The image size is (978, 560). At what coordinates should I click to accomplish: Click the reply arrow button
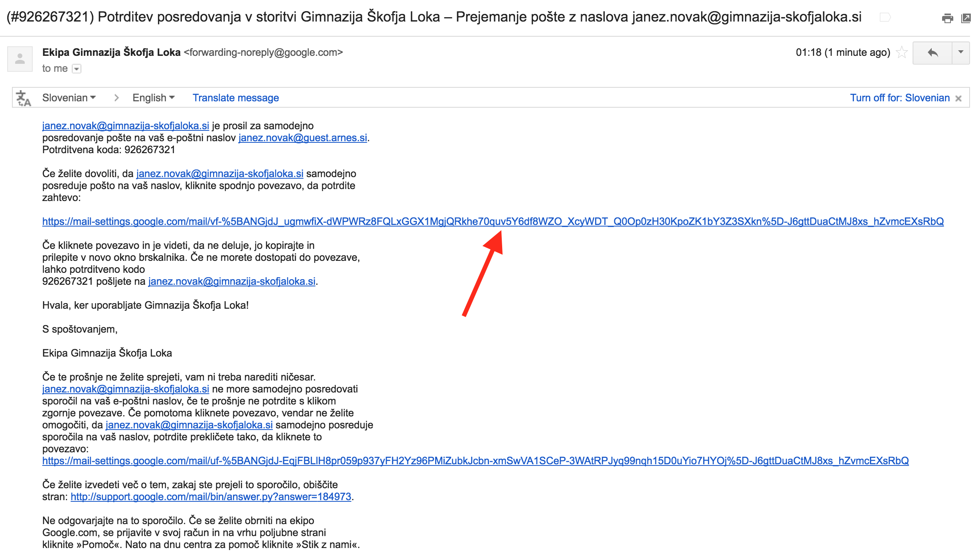[x=933, y=53]
